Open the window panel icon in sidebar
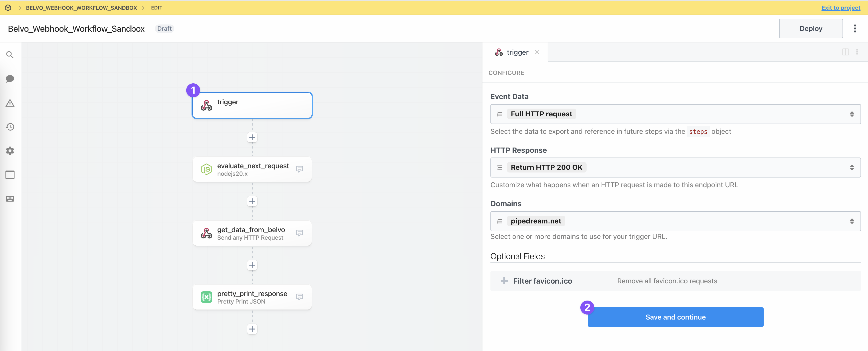The height and width of the screenshot is (351, 868). 10,175
